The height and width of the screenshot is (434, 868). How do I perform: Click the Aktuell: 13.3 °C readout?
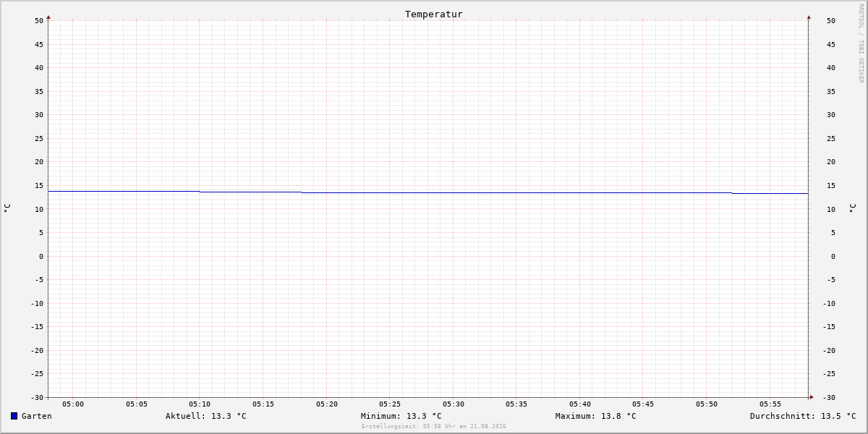pyautogui.click(x=206, y=416)
